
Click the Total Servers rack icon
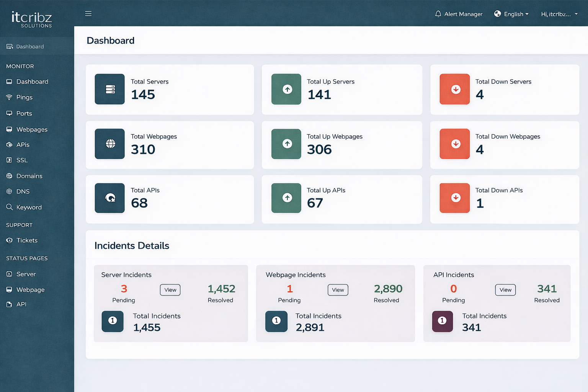tap(110, 89)
